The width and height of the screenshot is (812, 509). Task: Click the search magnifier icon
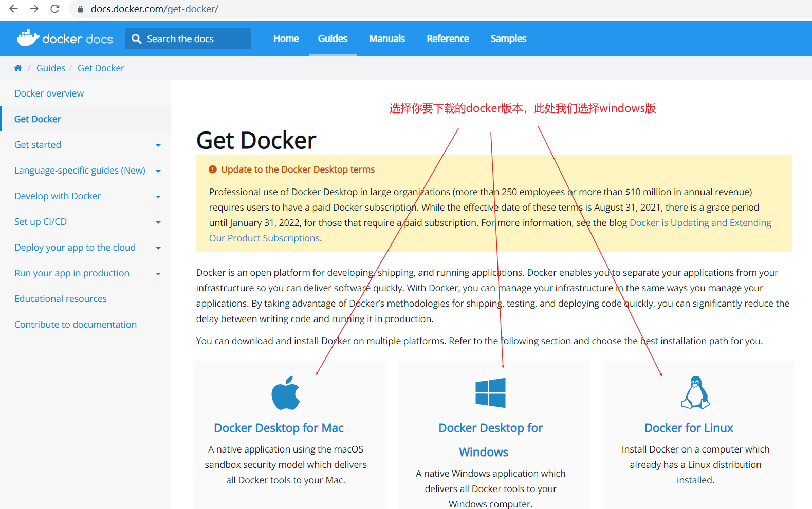pos(136,39)
